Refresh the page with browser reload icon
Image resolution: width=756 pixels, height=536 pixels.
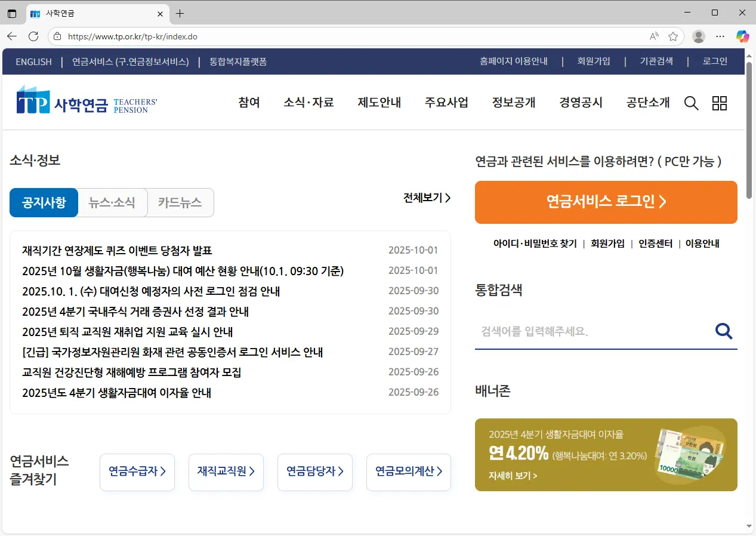pos(33,36)
